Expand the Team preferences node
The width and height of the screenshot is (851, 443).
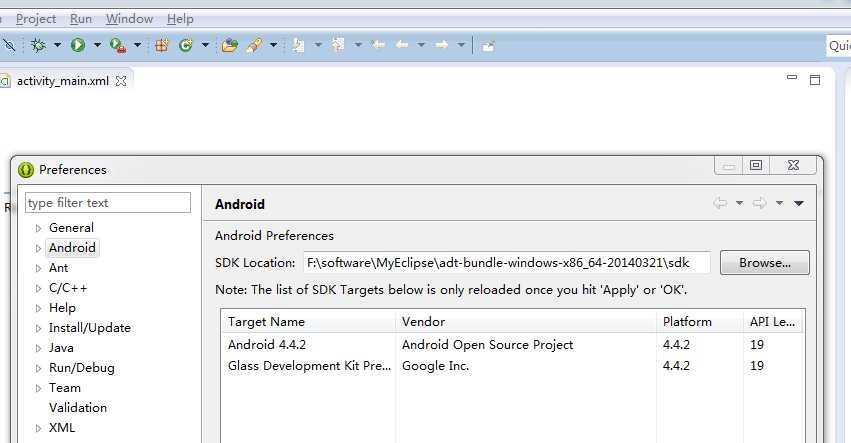(x=38, y=389)
